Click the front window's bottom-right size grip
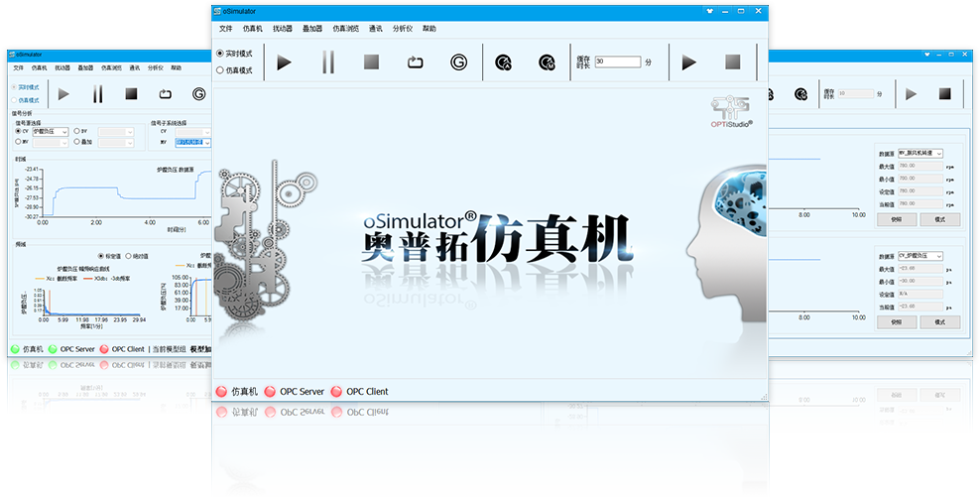 coord(764,397)
